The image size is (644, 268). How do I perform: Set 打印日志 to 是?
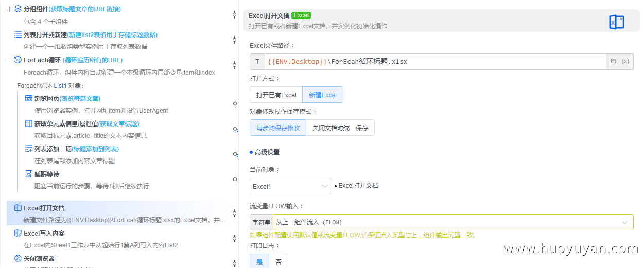tap(259, 261)
